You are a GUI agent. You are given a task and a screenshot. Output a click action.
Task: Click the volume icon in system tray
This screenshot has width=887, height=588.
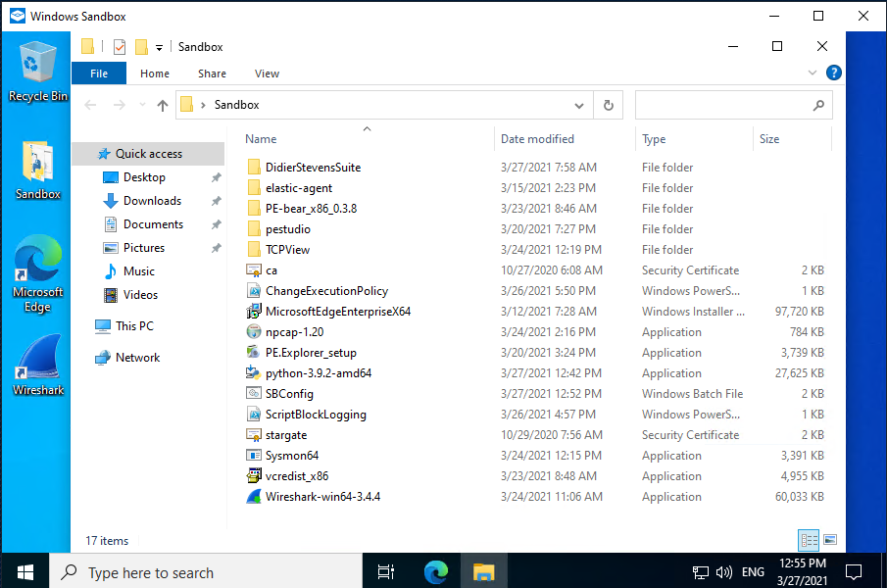[x=723, y=572]
